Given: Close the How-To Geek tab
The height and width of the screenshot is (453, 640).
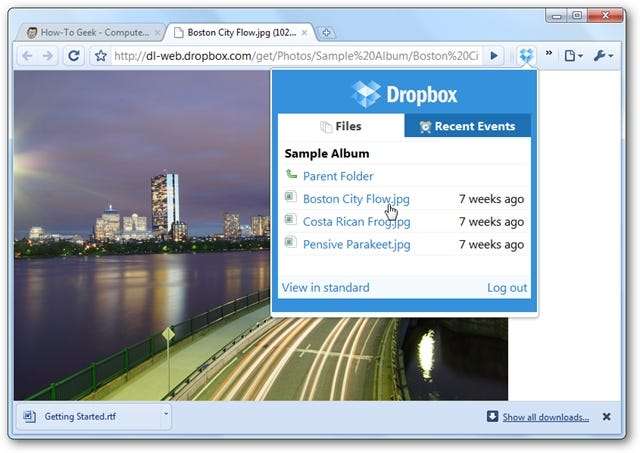Looking at the screenshot, I should coord(158,33).
